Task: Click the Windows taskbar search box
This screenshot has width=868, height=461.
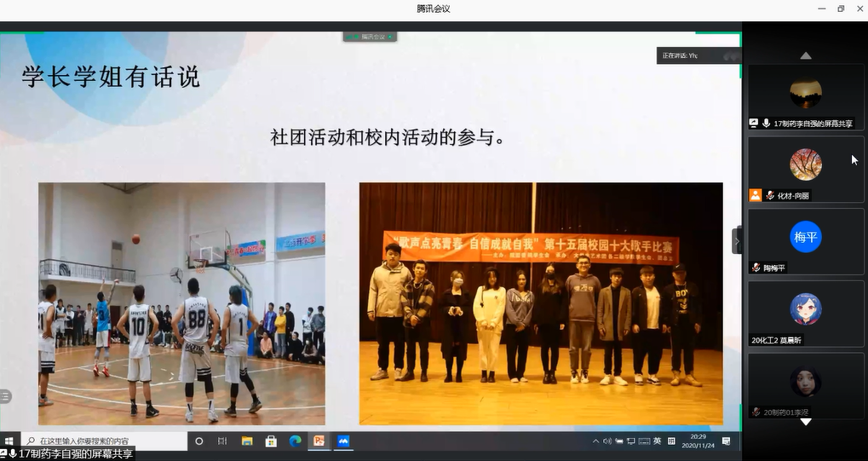Action: point(104,441)
